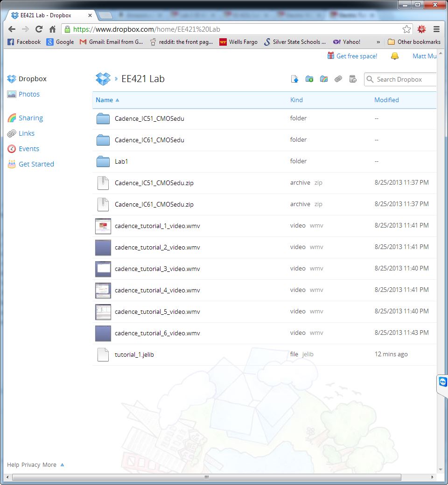The image size is (448, 485).
Task: Check notifications via the bell icon
Action: click(394, 56)
